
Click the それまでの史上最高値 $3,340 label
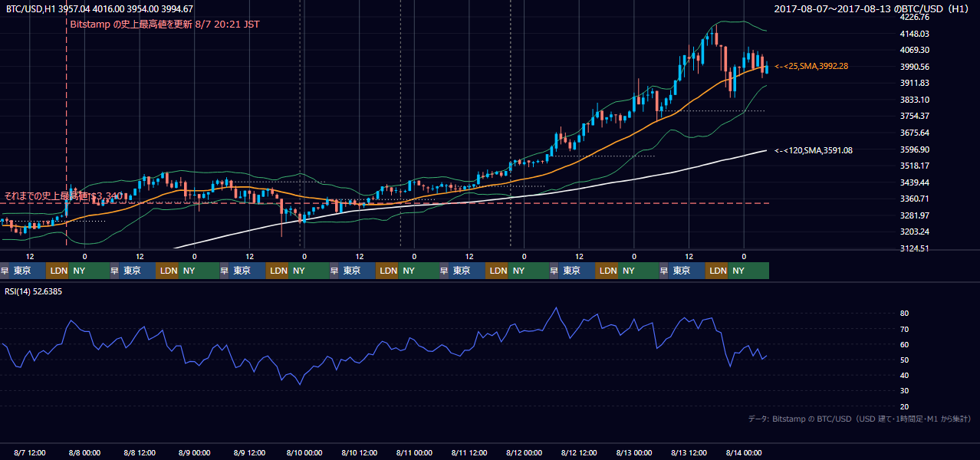(x=64, y=196)
